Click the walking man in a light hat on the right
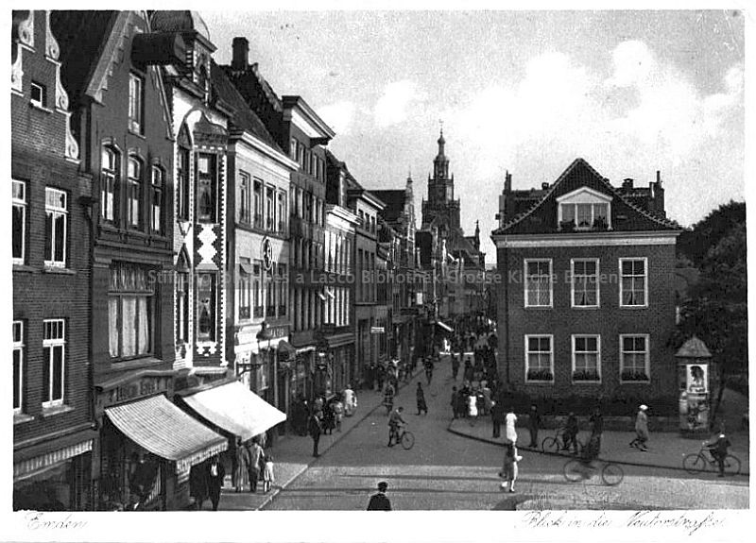This screenshot has height=543, width=756. click(x=642, y=427)
